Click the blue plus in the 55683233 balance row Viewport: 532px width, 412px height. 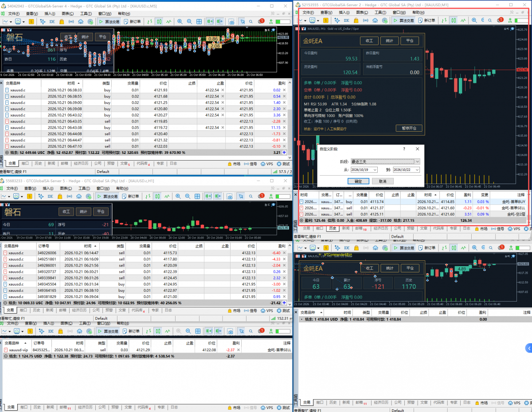click(x=284, y=303)
